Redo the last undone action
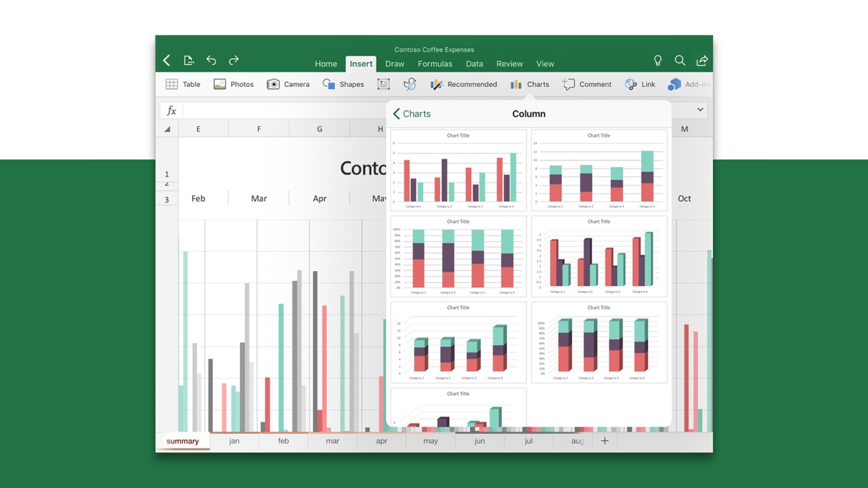The width and height of the screenshot is (868, 488). coord(233,60)
